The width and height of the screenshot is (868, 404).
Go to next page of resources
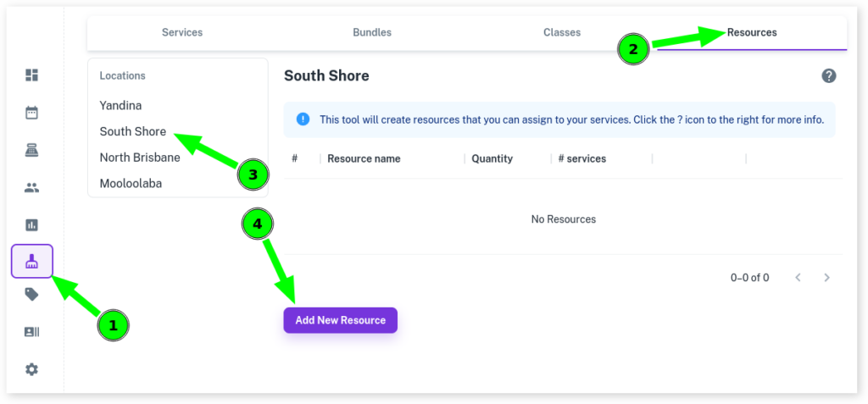[827, 278]
